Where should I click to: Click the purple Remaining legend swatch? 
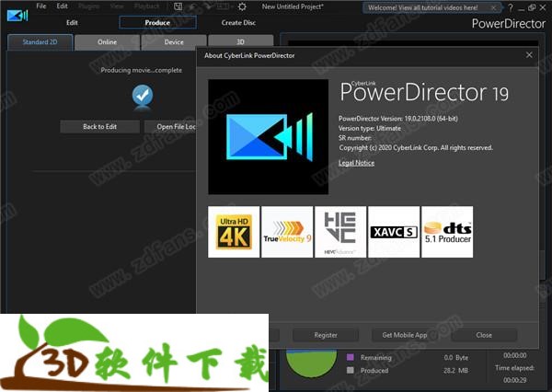click(x=351, y=357)
